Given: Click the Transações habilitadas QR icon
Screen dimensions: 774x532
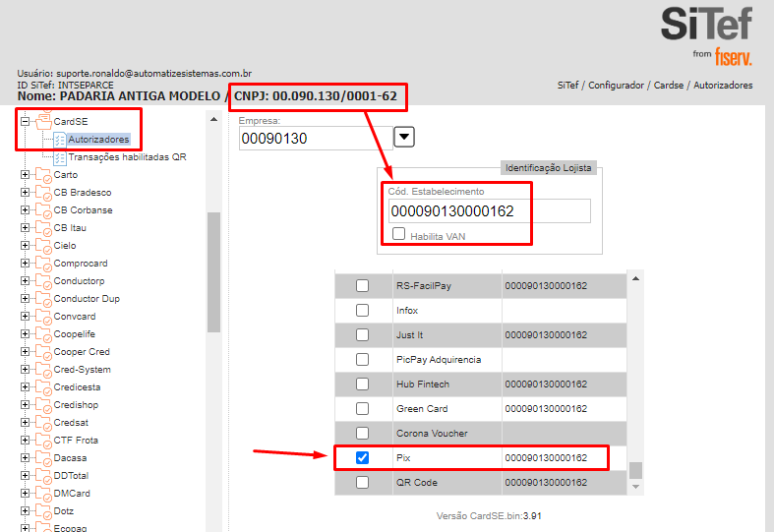Looking at the screenshot, I should [x=60, y=157].
